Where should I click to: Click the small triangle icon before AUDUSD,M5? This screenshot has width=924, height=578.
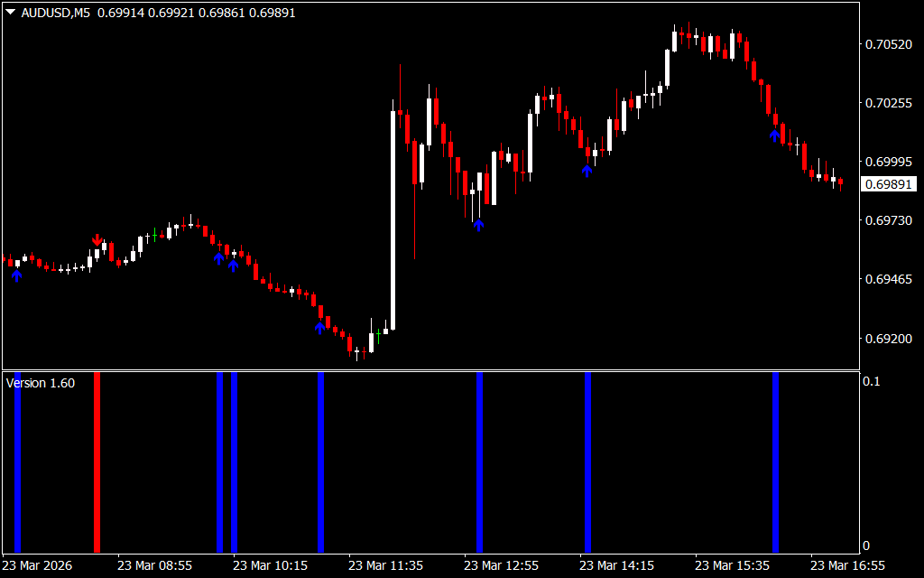click(x=10, y=14)
